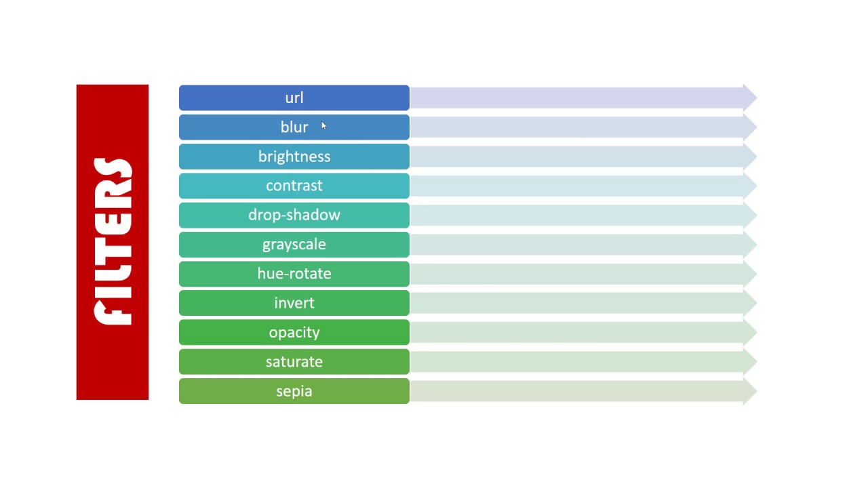
Task: Select the invert filter box
Action: 294,303
